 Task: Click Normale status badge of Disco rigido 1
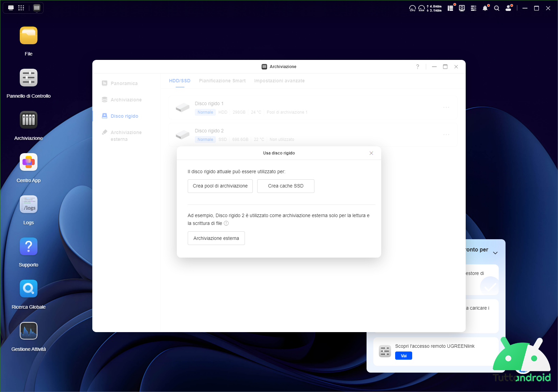click(x=205, y=112)
